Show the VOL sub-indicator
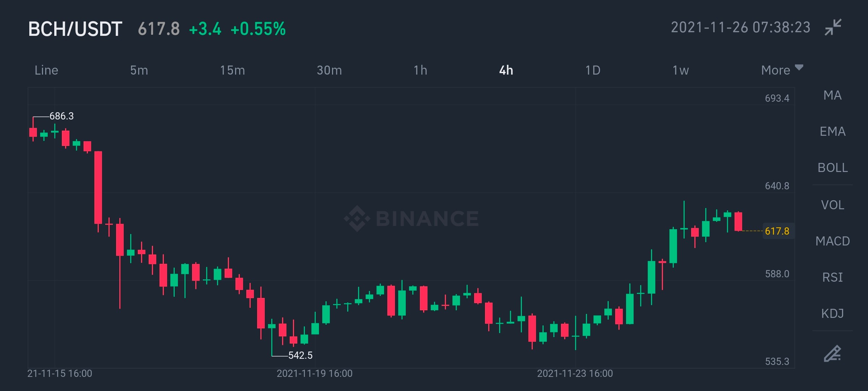 (x=833, y=205)
